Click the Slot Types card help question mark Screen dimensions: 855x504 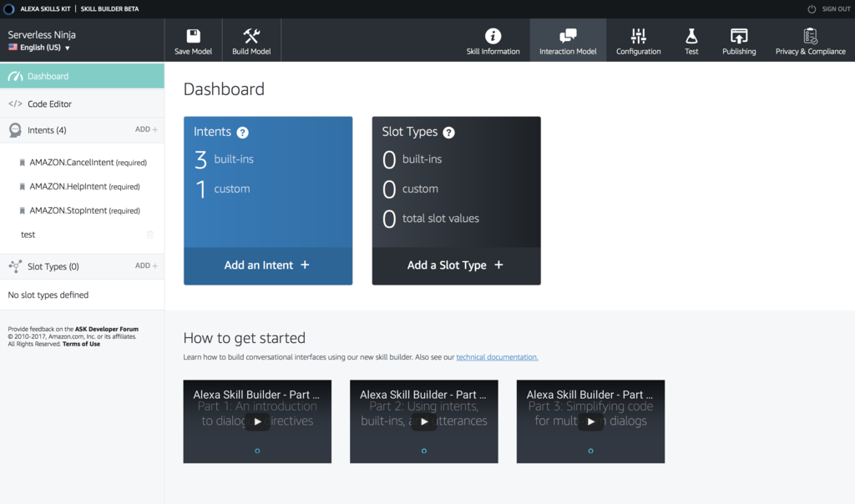pos(448,133)
